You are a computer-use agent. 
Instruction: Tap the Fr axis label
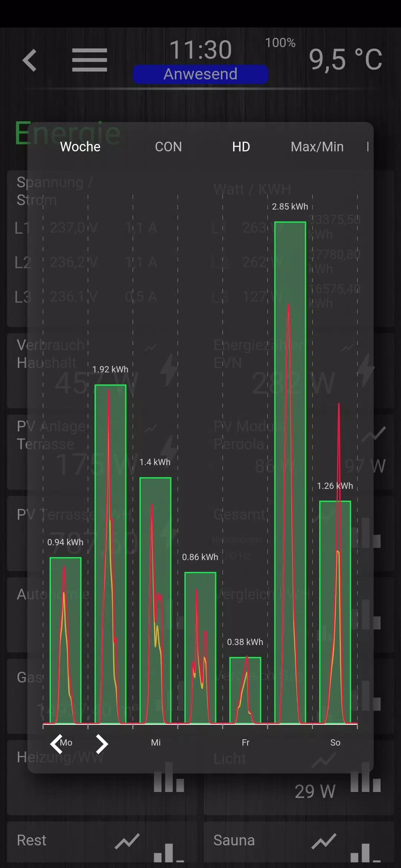pyautogui.click(x=245, y=742)
